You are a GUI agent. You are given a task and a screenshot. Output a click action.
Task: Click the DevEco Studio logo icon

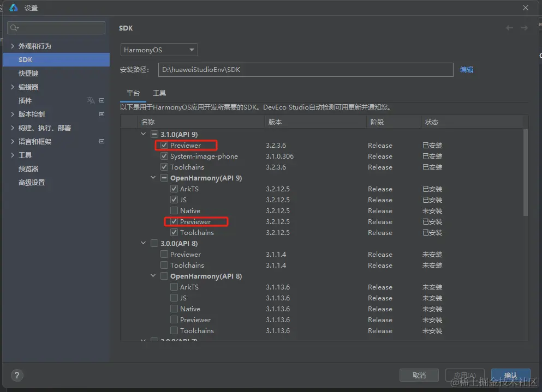(14, 8)
